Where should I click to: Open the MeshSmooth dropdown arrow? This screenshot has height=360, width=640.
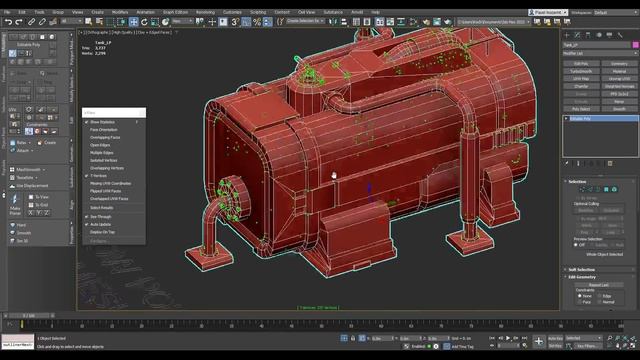[44, 169]
